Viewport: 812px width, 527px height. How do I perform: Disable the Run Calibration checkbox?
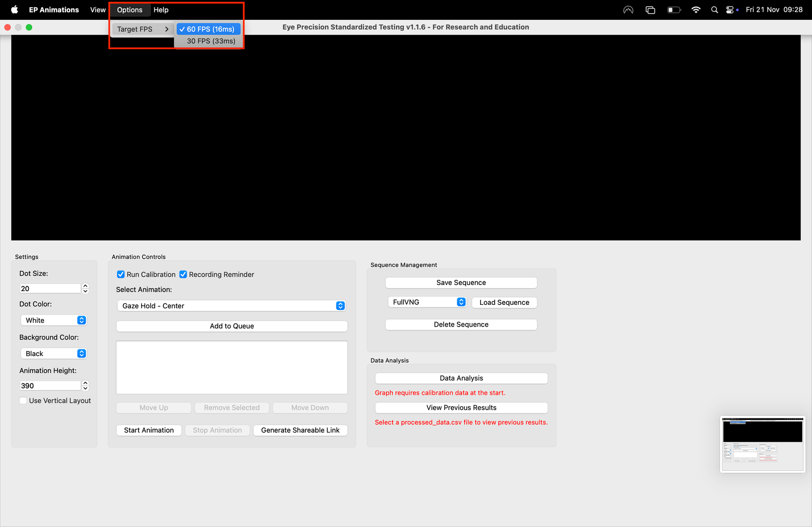point(121,274)
